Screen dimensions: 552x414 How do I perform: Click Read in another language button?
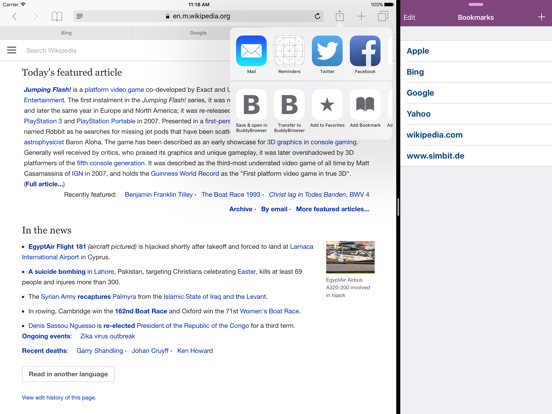pos(68,374)
